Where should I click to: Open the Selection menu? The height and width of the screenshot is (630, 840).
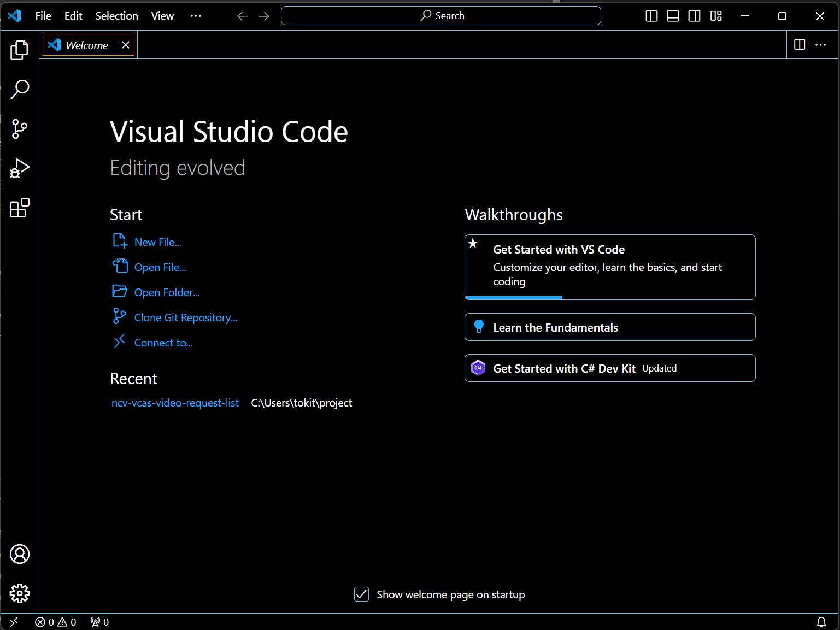click(x=116, y=16)
